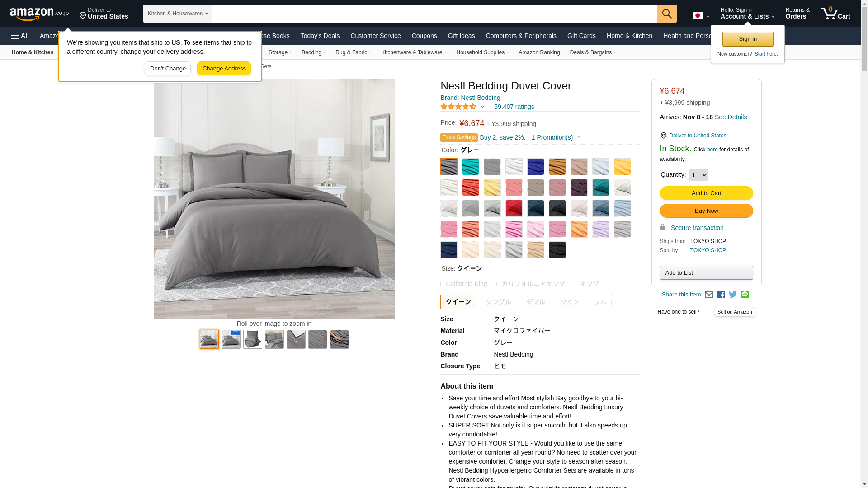Share item via Twitter icon

pyautogui.click(x=733, y=295)
